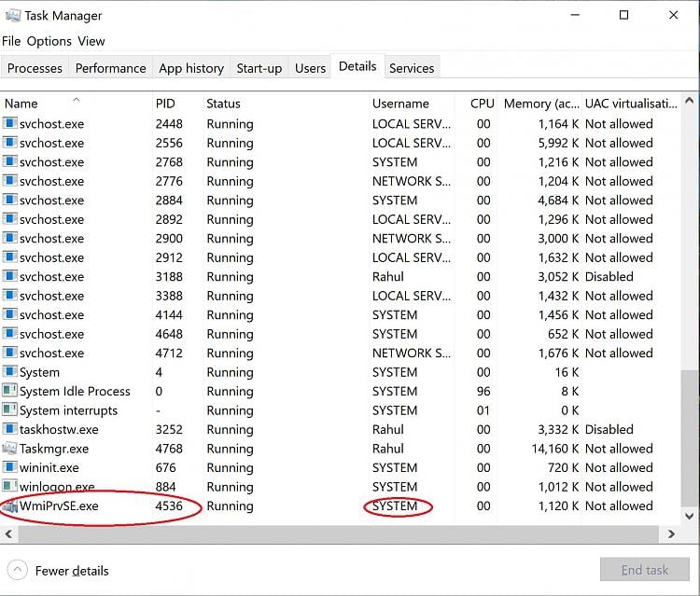Click the horizontal scrollbar thumb
Screen dimensions: 700x596
point(339,534)
